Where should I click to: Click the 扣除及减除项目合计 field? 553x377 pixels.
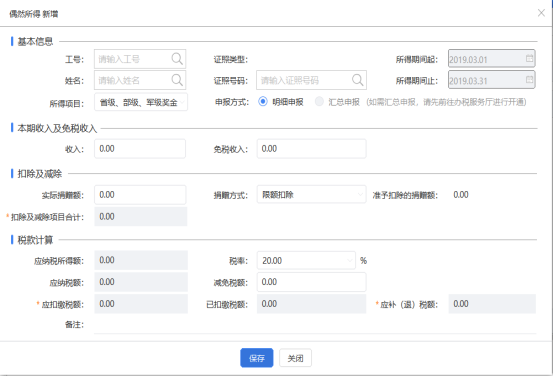(141, 217)
